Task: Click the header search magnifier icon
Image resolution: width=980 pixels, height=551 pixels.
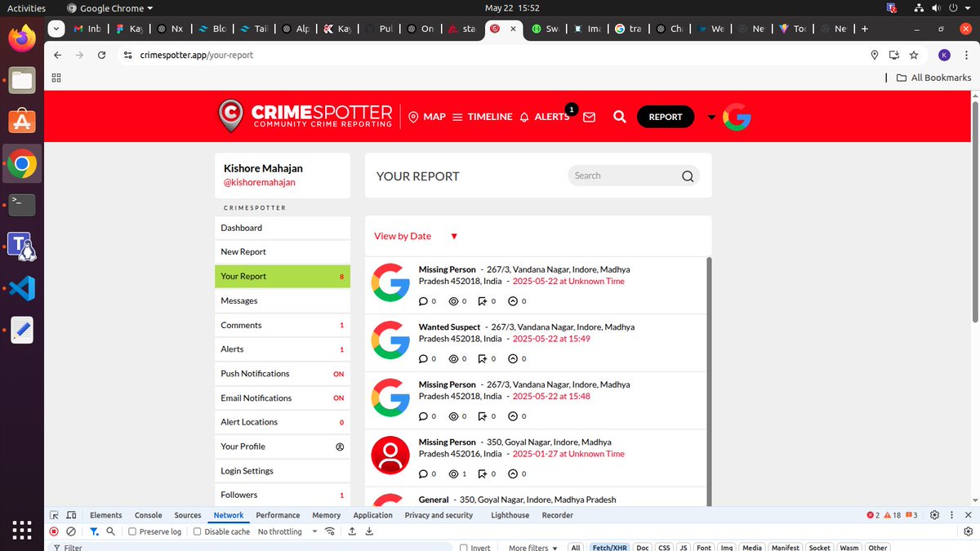Action: coord(620,117)
